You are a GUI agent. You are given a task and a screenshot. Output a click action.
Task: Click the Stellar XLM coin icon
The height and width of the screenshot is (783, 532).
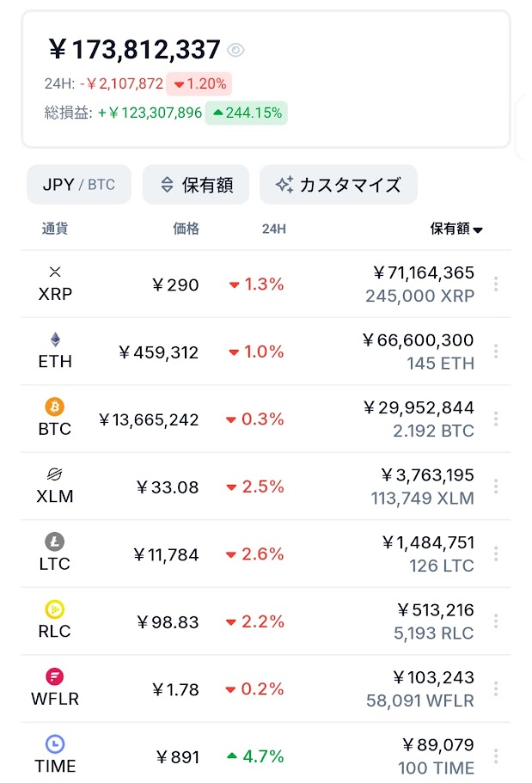coord(55,474)
